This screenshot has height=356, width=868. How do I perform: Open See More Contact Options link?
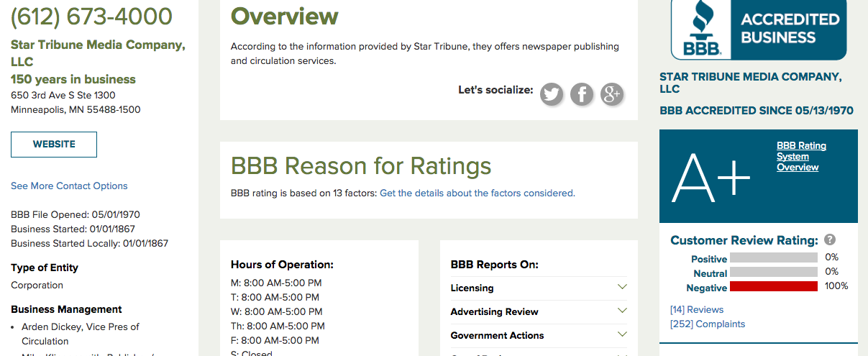tap(69, 186)
